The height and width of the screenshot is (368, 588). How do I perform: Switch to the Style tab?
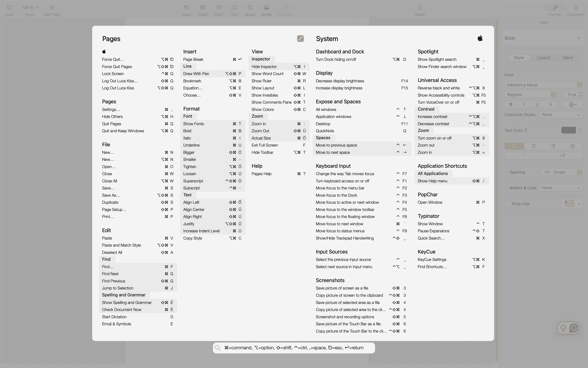pyautogui.click(x=519, y=58)
